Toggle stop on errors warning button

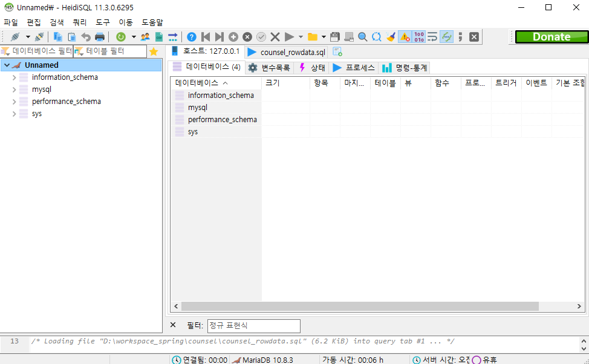point(405,37)
